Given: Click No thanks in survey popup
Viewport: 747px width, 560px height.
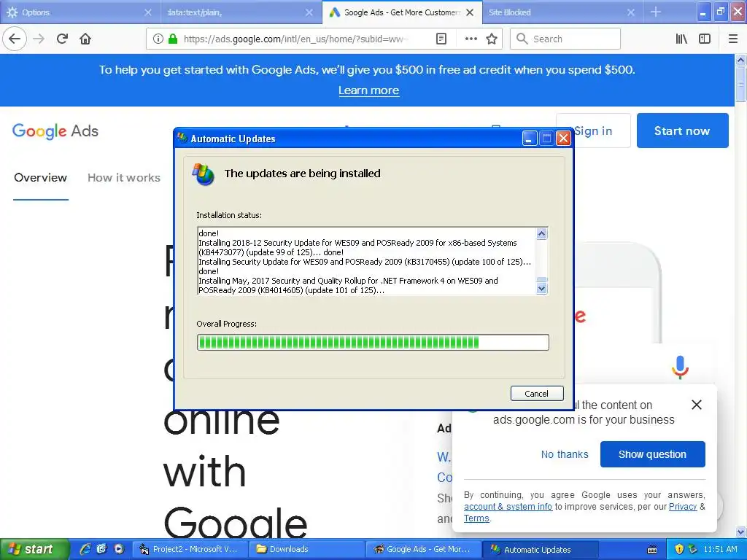Looking at the screenshot, I should (565, 454).
